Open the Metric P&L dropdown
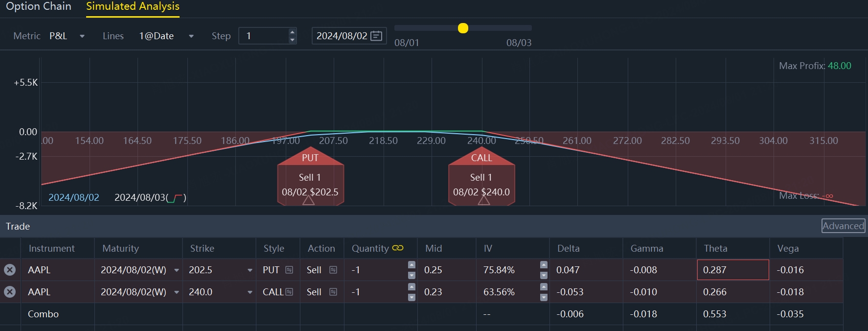Viewport: 868px width, 331px height. tap(67, 36)
